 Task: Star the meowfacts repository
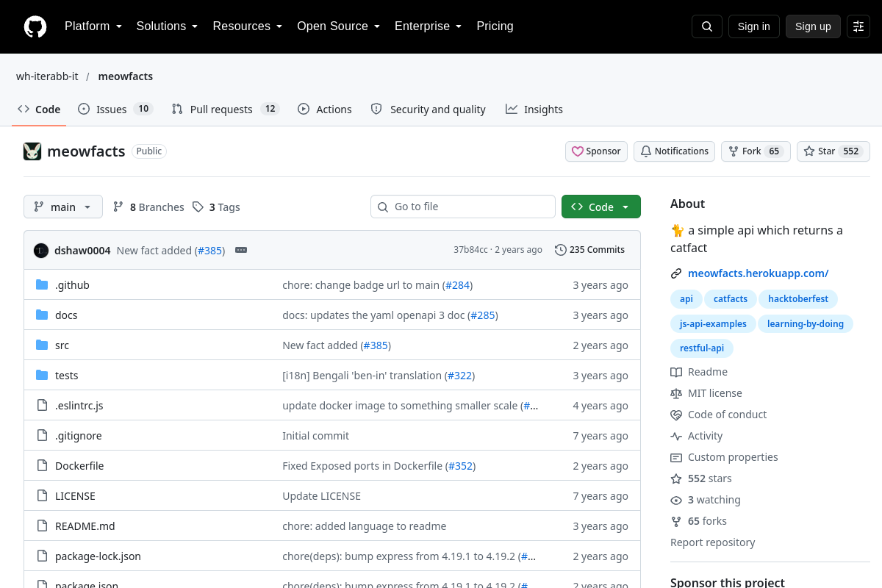click(x=833, y=151)
